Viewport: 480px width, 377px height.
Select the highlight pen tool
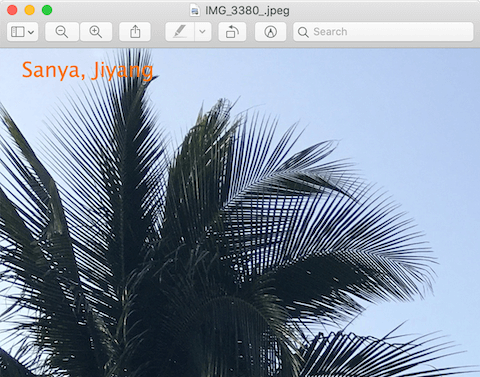pos(180,32)
